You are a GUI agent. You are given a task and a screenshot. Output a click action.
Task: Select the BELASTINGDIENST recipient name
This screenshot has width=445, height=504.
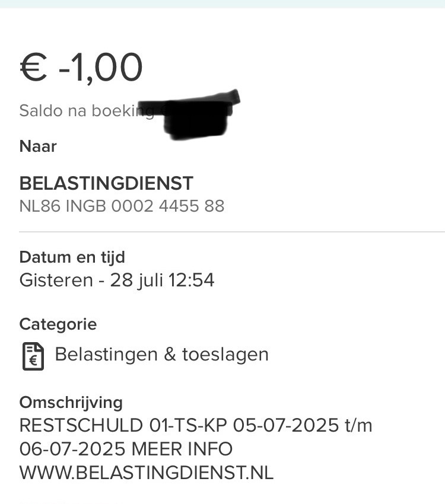click(107, 183)
